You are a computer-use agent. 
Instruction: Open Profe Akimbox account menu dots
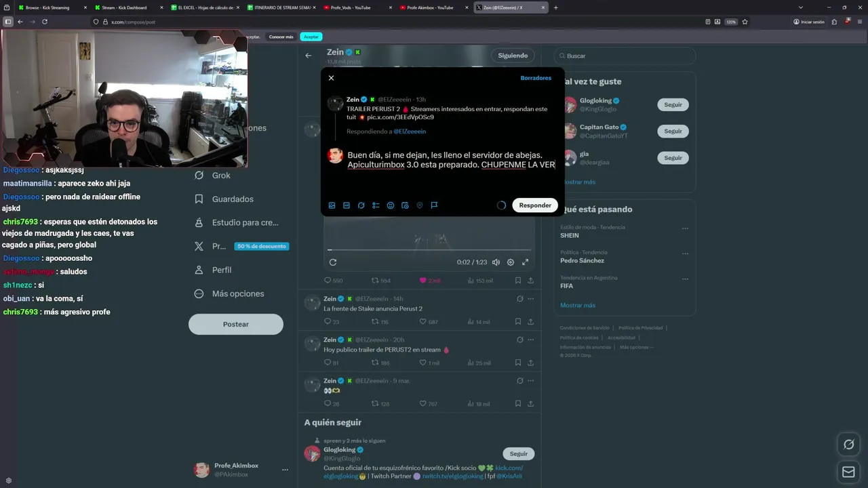tap(285, 470)
